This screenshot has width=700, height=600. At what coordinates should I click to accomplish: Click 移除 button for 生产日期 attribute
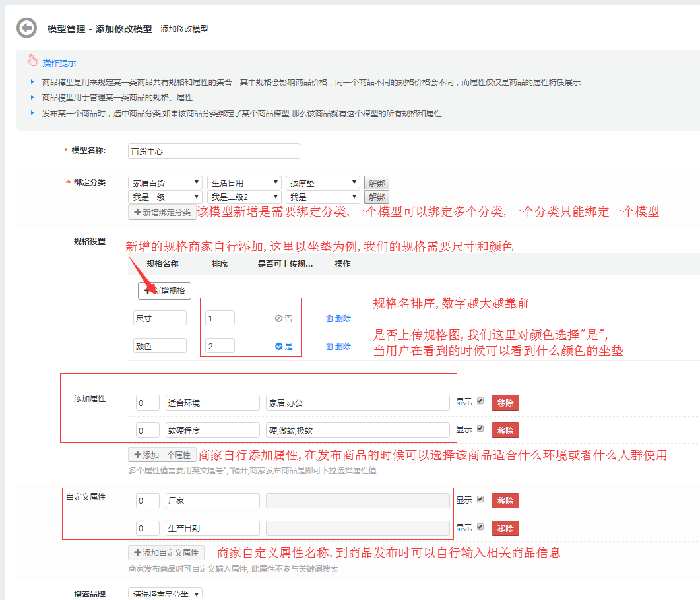505,529
